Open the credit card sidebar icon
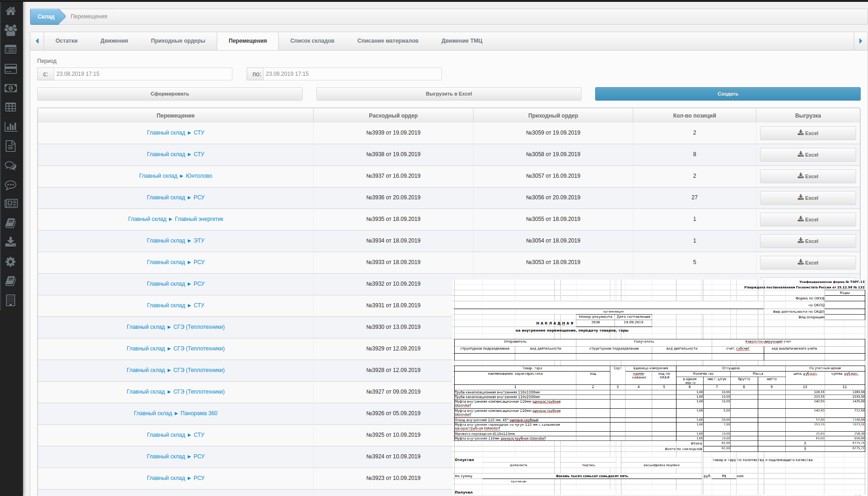The width and height of the screenshot is (868, 496). 11,69
